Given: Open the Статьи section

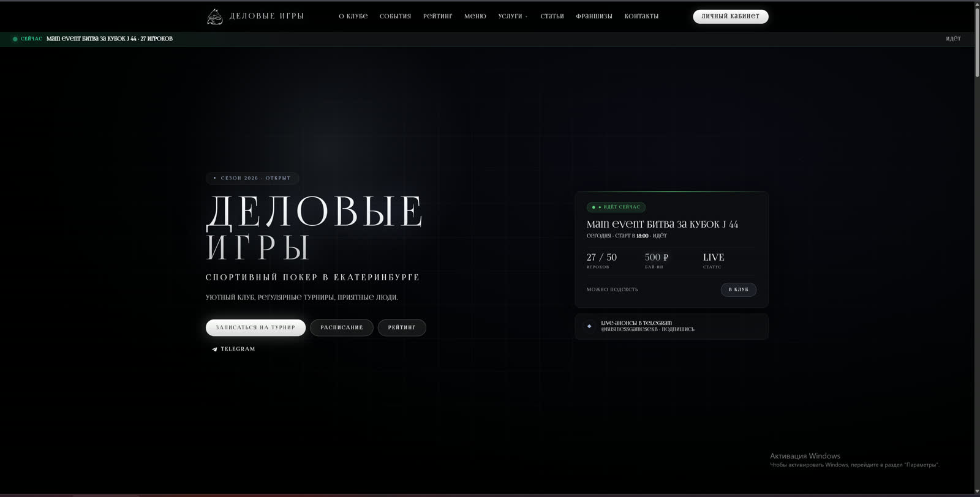Looking at the screenshot, I should coord(552,17).
